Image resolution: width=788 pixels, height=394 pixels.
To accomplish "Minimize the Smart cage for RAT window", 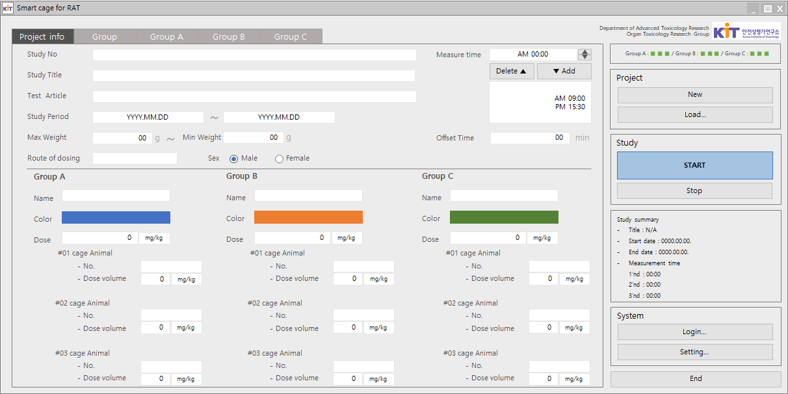I will point(754,9).
